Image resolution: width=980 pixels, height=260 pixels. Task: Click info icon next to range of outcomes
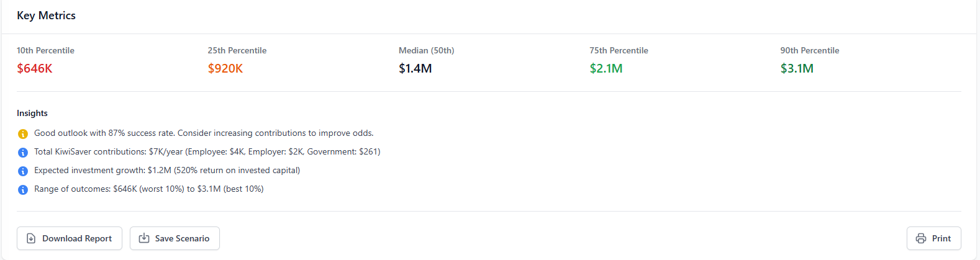point(23,189)
